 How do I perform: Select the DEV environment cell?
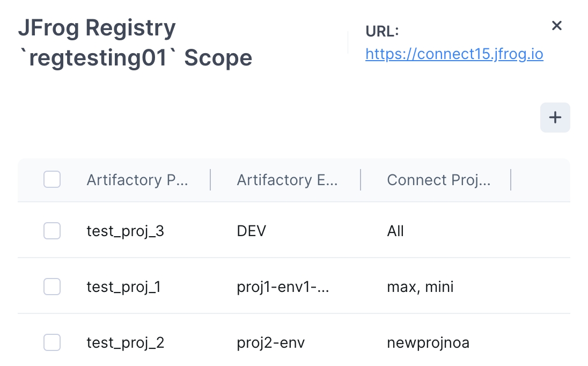click(x=252, y=231)
